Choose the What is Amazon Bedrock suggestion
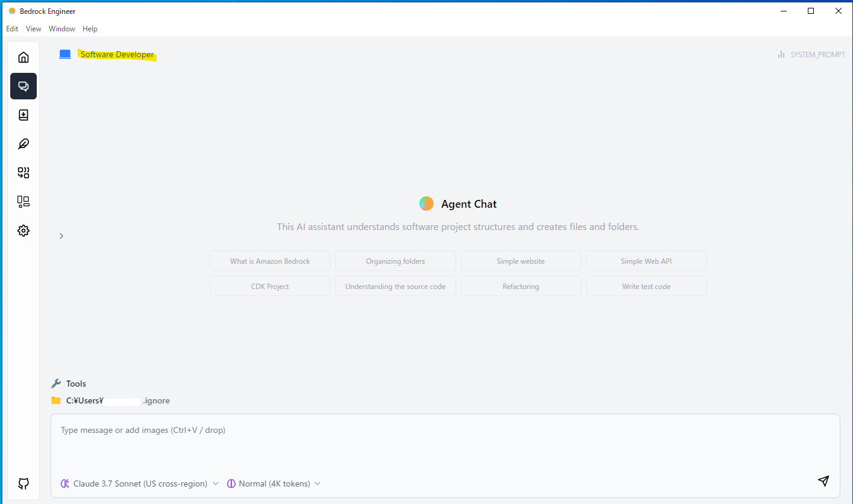 coord(270,261)
